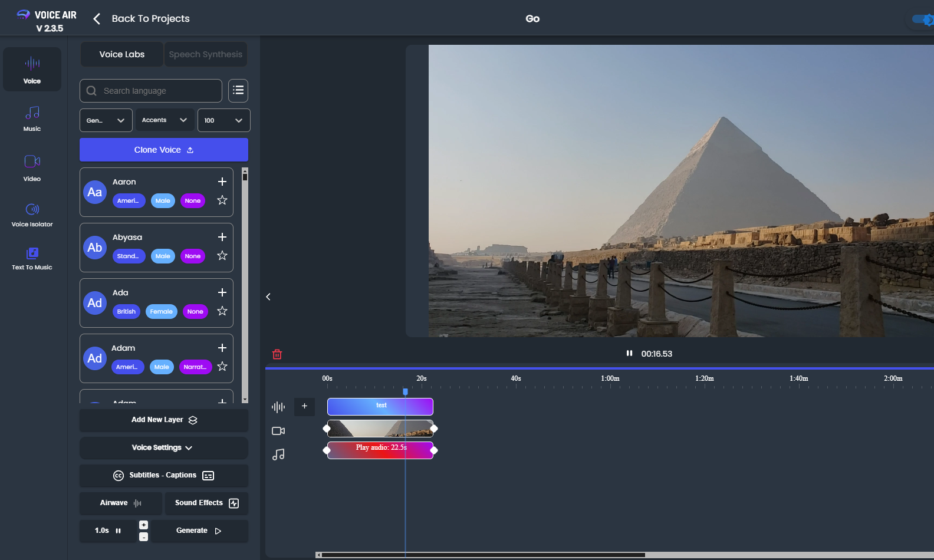The height and width of the screenshot is (560, 934).
Task: Switch to Voice Labs tab
Action: tap(122, 54)
